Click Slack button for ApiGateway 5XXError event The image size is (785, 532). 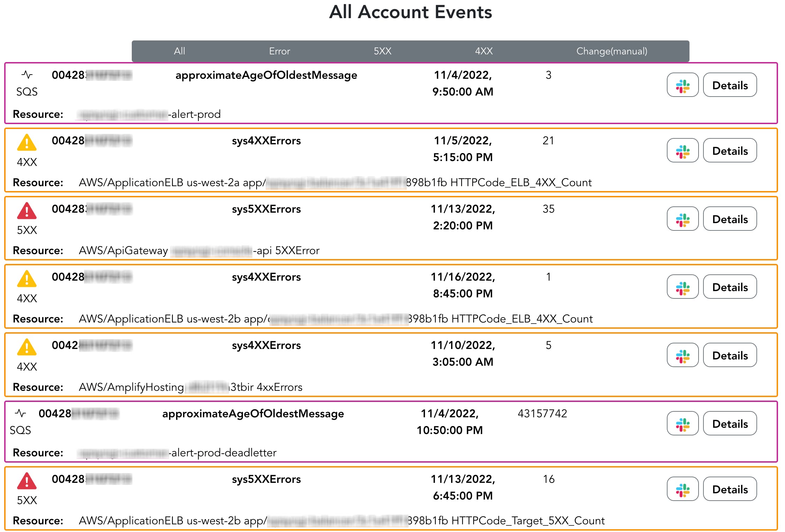(x=682, y=219)
